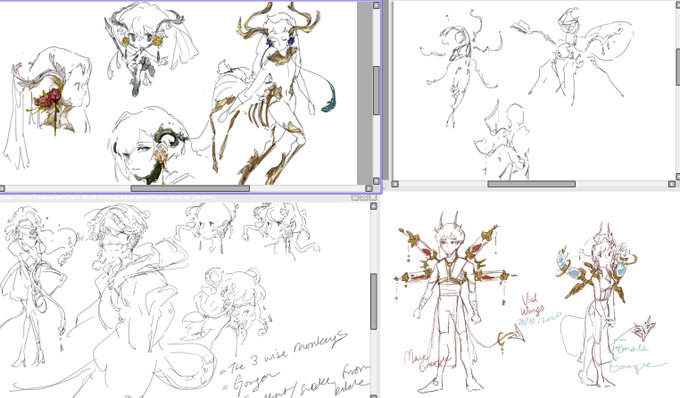
Task: Click scroll-up arrow in top-left canvas window
Action: pyautogui.click(x=376, y=6)
